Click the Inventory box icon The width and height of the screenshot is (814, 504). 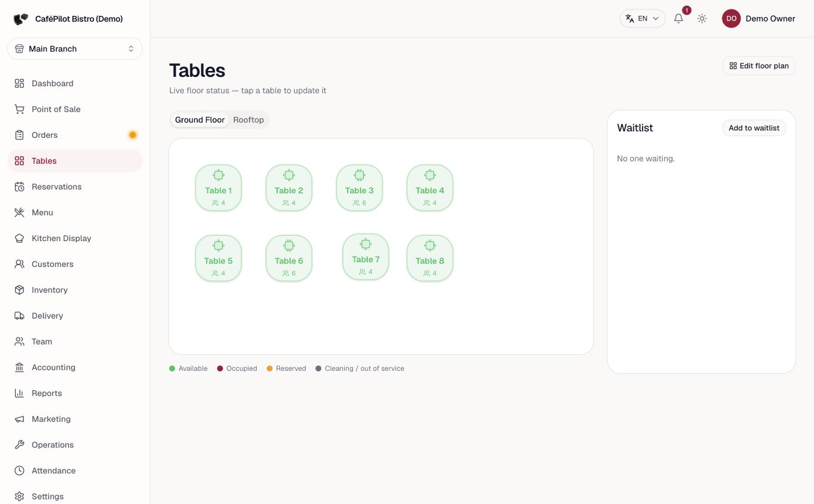click(x=19, y=290)
